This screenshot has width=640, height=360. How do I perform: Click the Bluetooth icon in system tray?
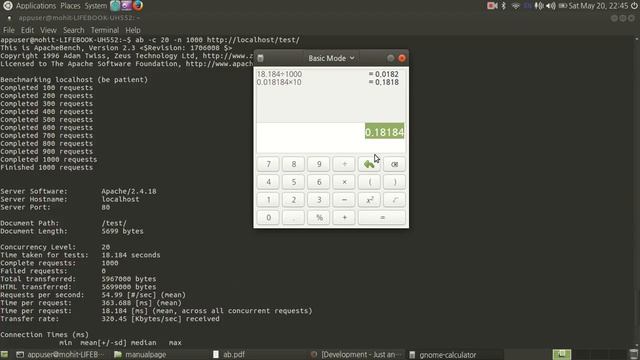point(503,6)
